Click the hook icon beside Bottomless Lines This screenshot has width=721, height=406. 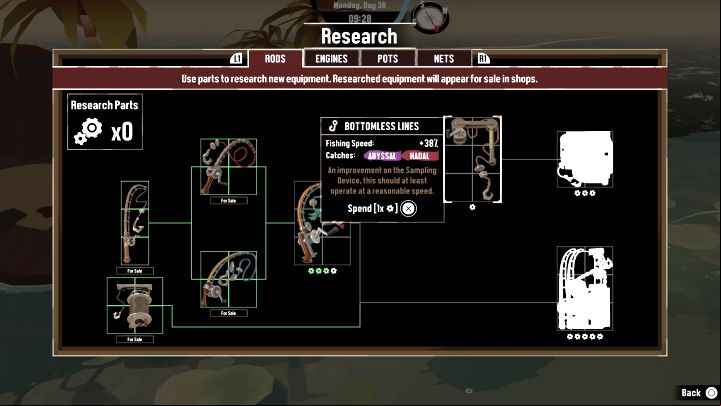click(x=333, y=126)
